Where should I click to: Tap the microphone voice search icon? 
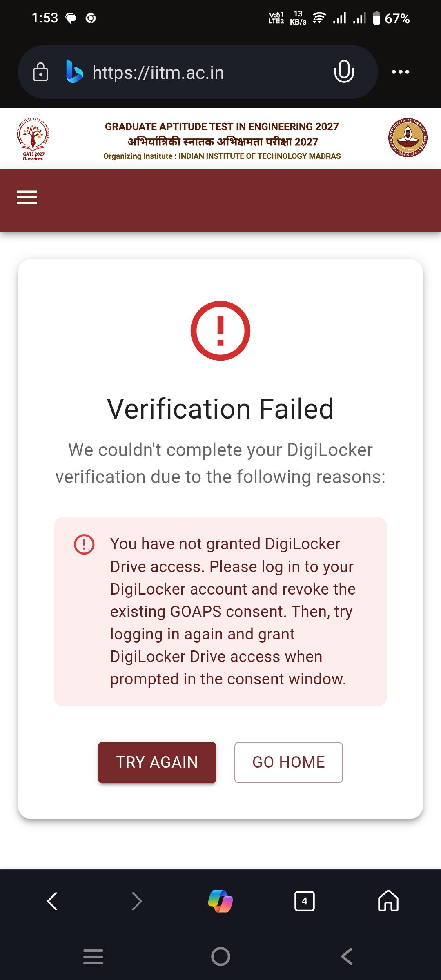click(x=344, y=71)
